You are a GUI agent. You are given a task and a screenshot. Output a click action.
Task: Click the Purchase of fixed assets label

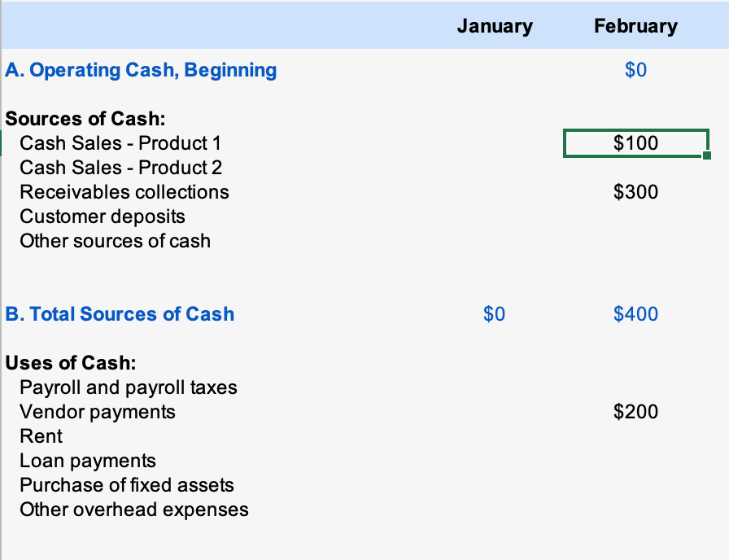[x=127, y=485]
